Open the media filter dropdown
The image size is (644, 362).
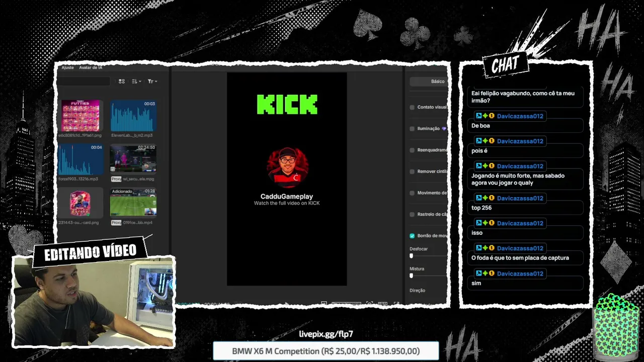coord(152,81)
